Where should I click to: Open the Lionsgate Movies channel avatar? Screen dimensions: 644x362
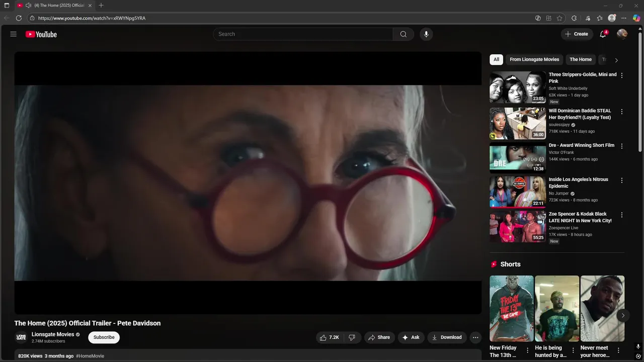(x=21, y=337)
